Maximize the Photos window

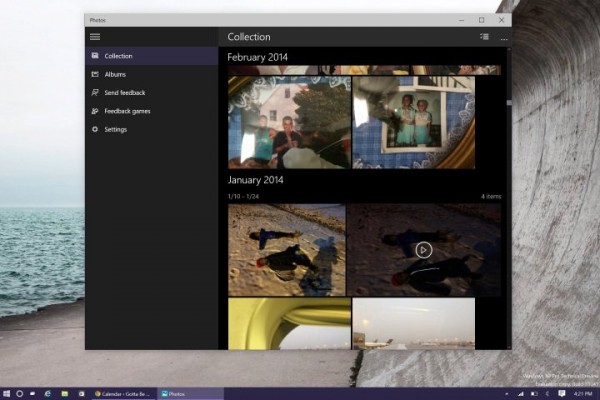click(x=481, y=20)
